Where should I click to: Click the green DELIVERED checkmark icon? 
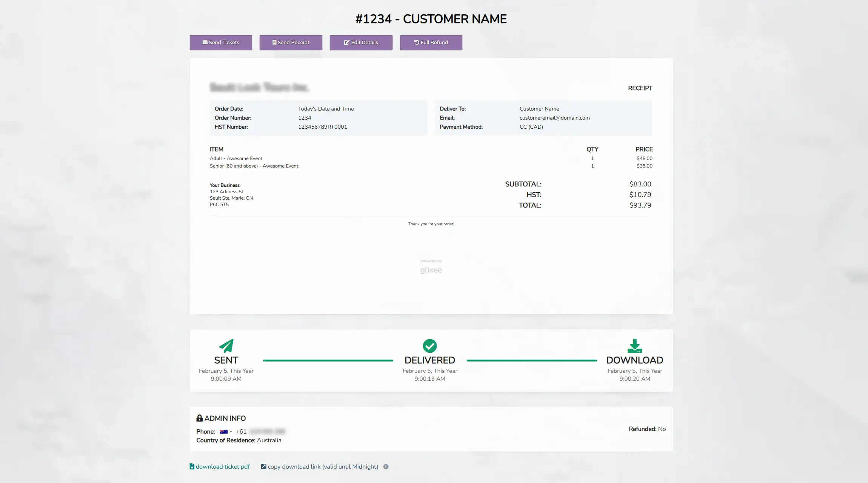click(x=430, y=346)
